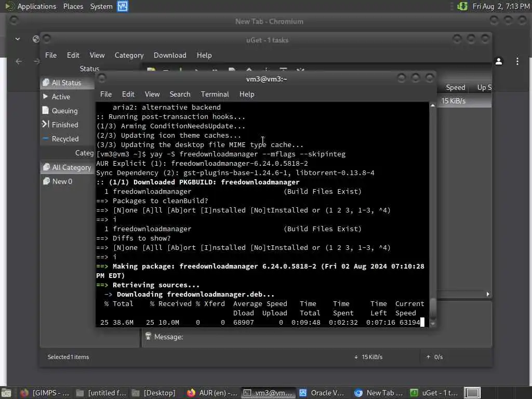
Task: Select Recycled status in uGet sidebar
Action: pyautogui.click(x=67, y=139)
